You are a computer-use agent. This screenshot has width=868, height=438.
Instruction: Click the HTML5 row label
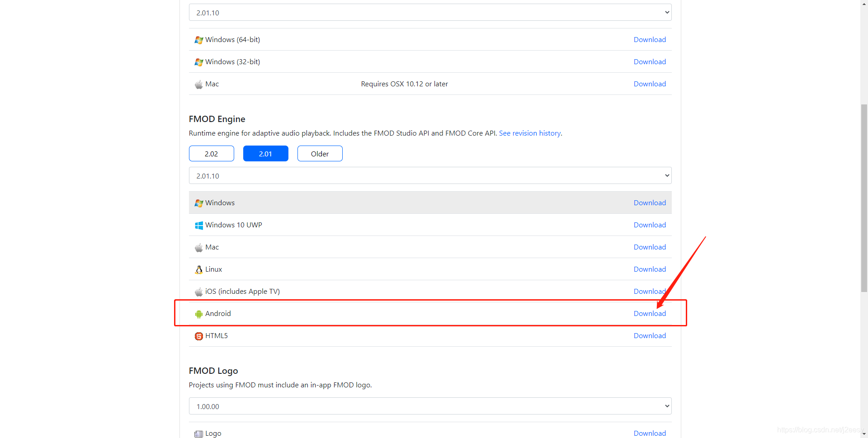click(x=217, y=336)
